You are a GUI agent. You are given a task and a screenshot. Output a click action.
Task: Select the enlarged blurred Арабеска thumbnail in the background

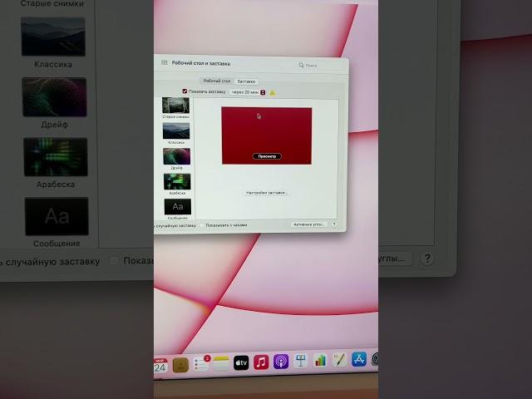(56, 157)
